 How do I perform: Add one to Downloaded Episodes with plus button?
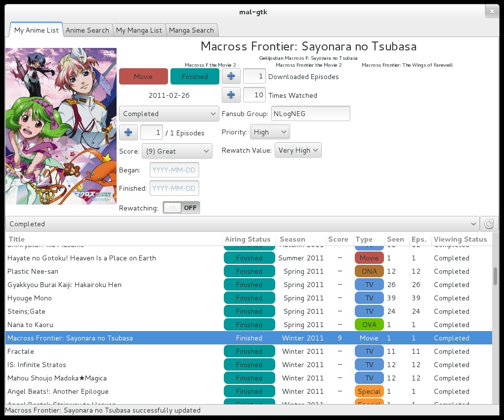[231, 77]
